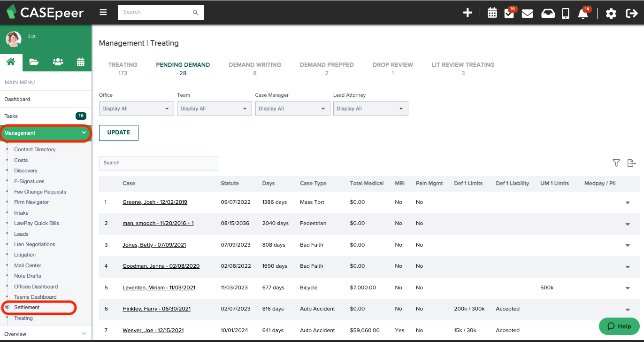Expand row options for man, smooch
644x342 pixels.
coord(628,224)
